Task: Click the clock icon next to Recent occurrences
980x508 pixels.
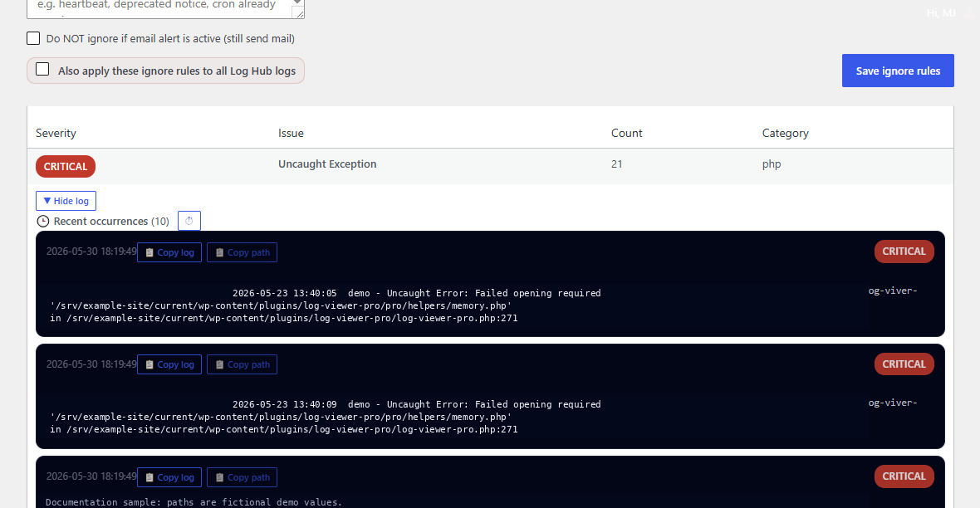Action: tap(42, 221)
